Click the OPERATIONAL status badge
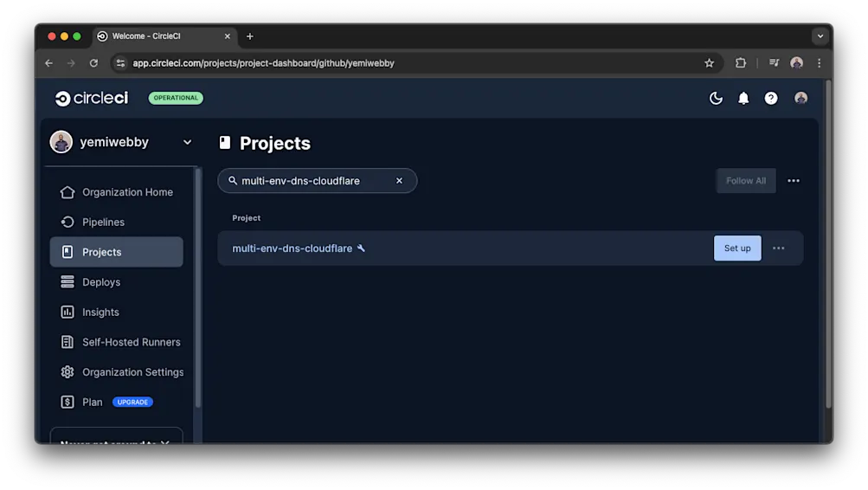868x490 pixels. pyautogui.click(x=176, y=98)
